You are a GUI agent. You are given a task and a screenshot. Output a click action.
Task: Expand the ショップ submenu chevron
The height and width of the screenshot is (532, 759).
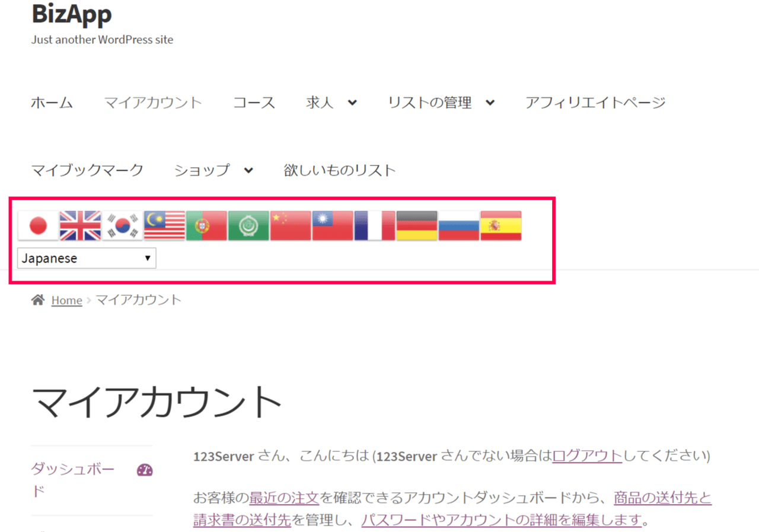click(x=248, y=171)
